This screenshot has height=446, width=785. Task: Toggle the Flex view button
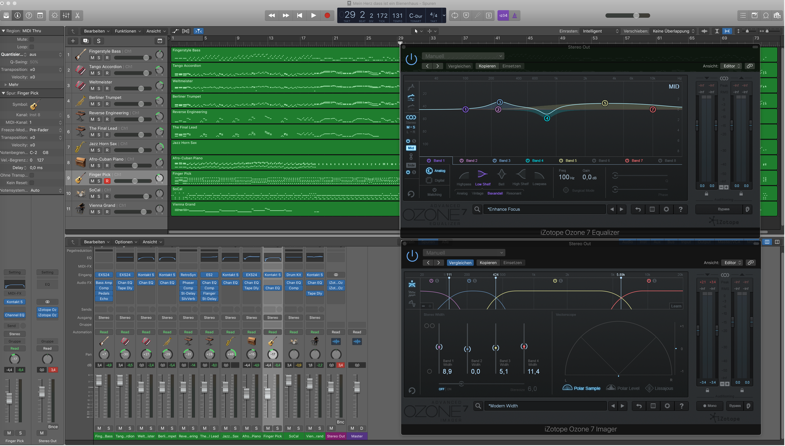pyautogui.click(x=186, y=31)
